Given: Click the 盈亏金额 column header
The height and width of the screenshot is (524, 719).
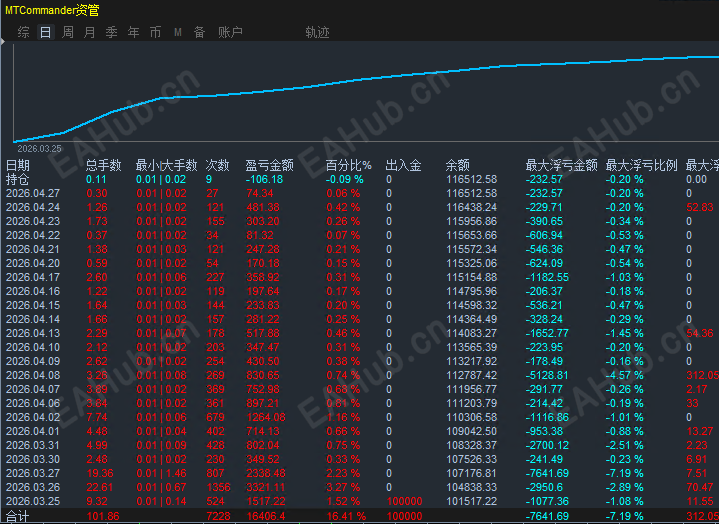Looking at the screenshot, I should pos(270,165).
